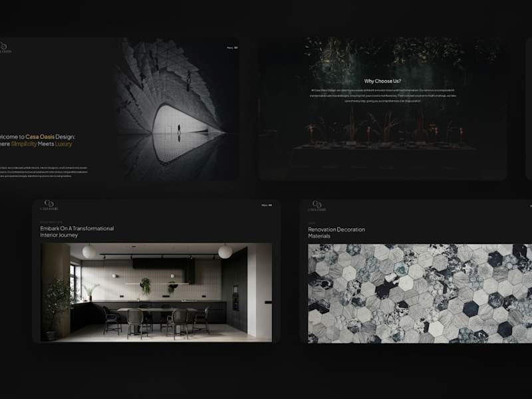The image size is (532, 399).
Task: Open the hexagonal tile materials image
Action: (x=420, y=293)
